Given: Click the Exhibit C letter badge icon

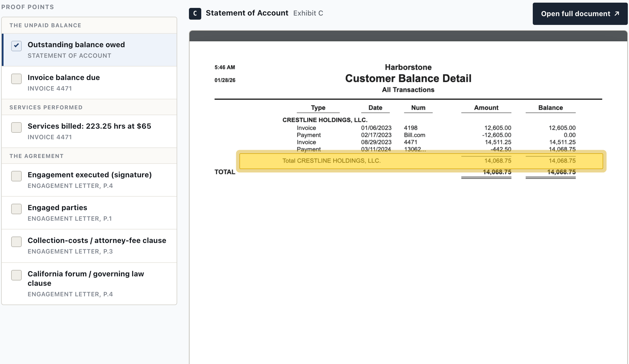Looking at the screenshot, I should click(195, 13).
